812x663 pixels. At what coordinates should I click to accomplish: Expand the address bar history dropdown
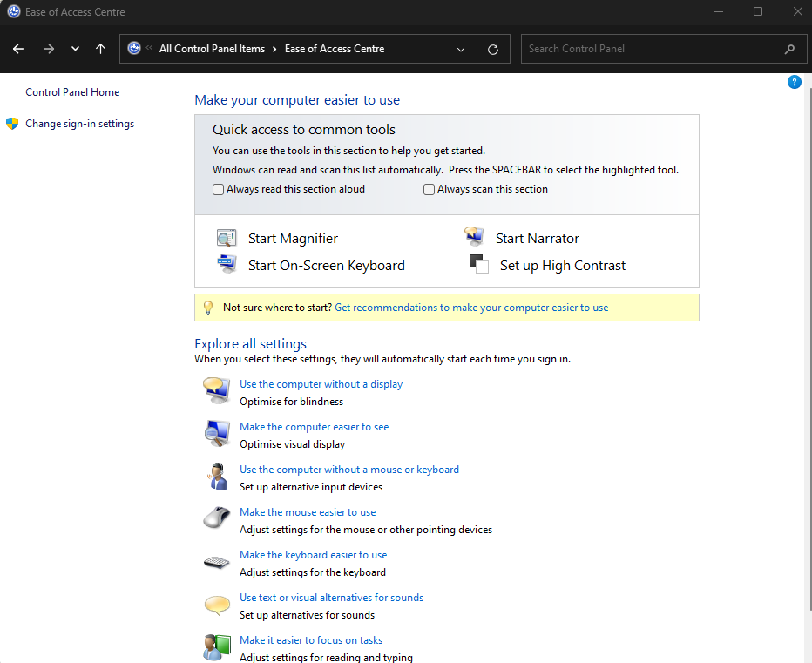click(460, 49)
